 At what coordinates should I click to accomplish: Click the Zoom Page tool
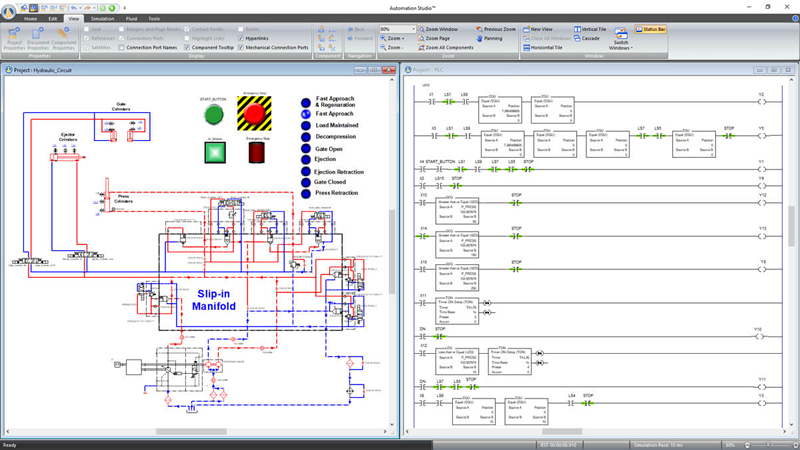pyautogui.click(x=434, y=38)
